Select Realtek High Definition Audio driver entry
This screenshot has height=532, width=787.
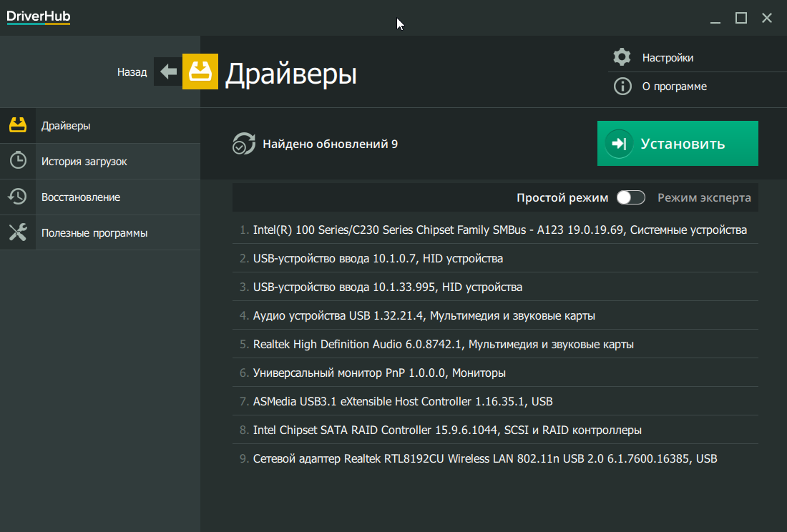click(443, 344)
